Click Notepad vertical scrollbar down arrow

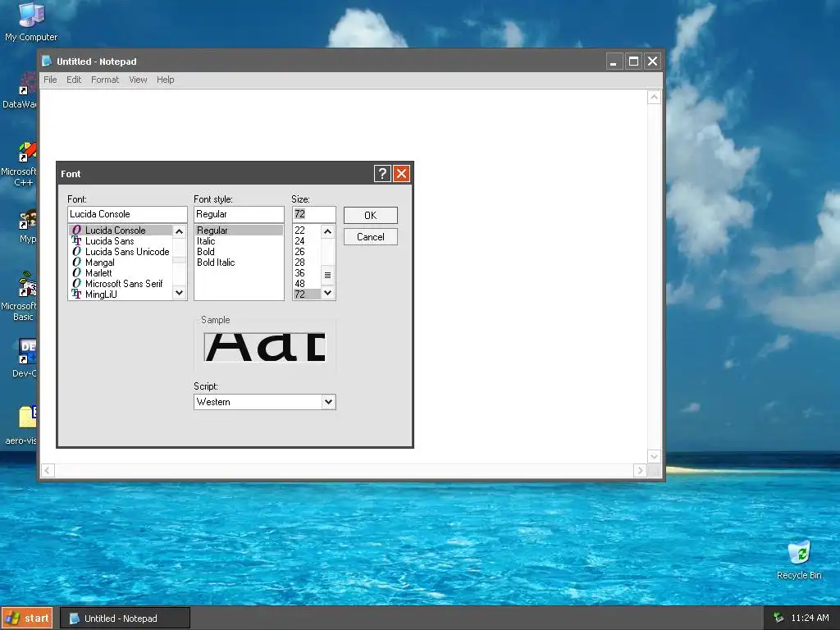(654, 456)
